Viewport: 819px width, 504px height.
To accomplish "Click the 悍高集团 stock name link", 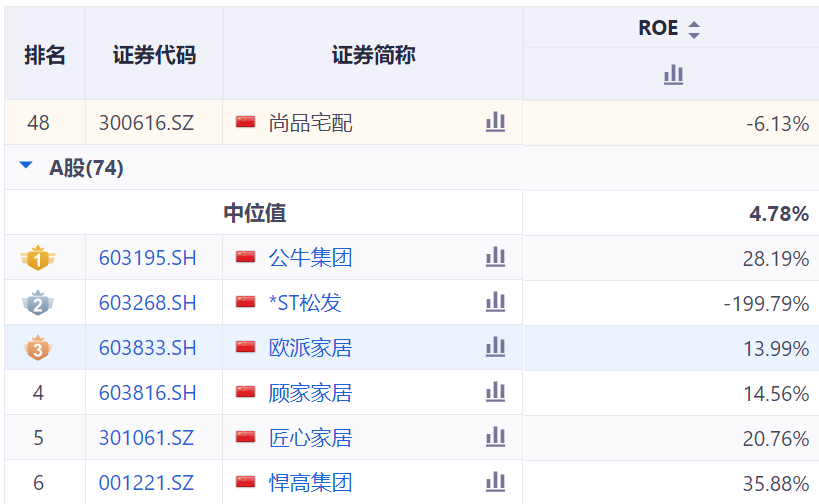I will [310, 483].
